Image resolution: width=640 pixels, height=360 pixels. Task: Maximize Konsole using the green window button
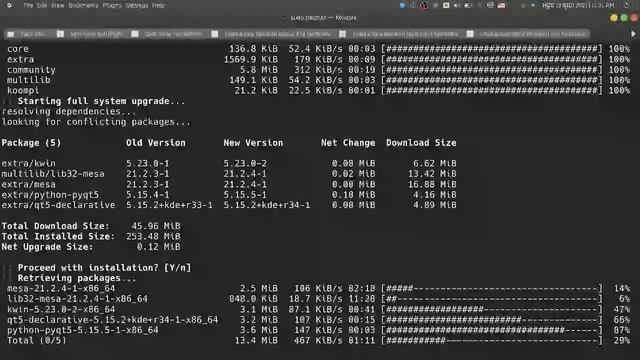click(624, 18)
